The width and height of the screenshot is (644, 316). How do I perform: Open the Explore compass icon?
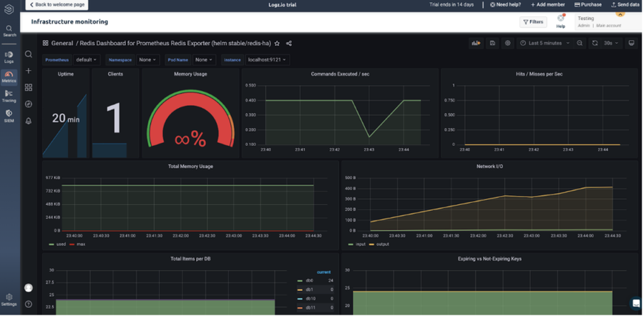(x=29, y=104)
